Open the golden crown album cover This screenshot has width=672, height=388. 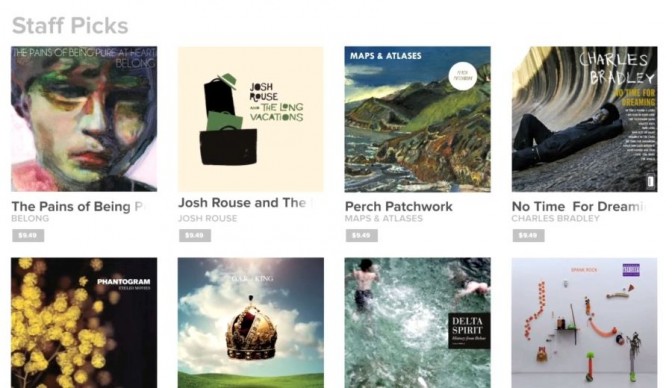click(251, 322)
